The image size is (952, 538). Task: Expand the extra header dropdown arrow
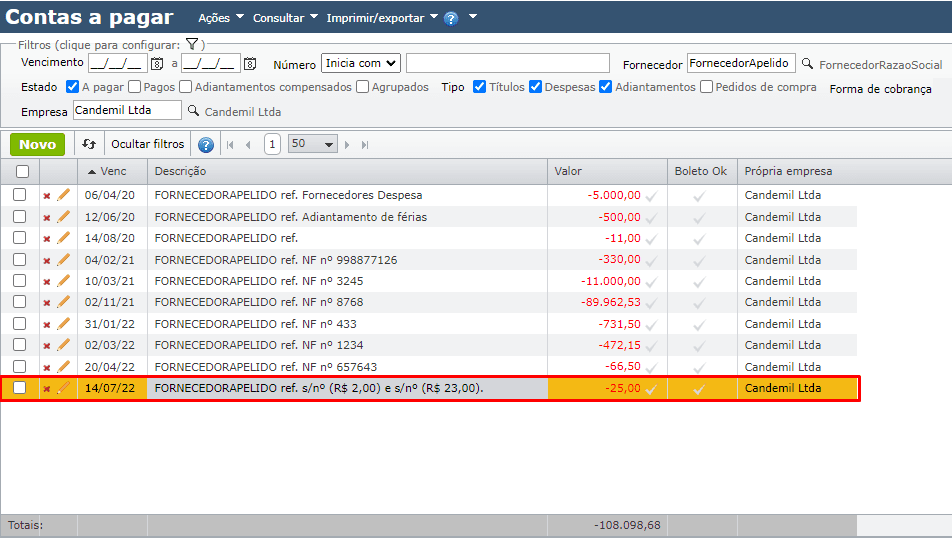(x=473, y=16)
